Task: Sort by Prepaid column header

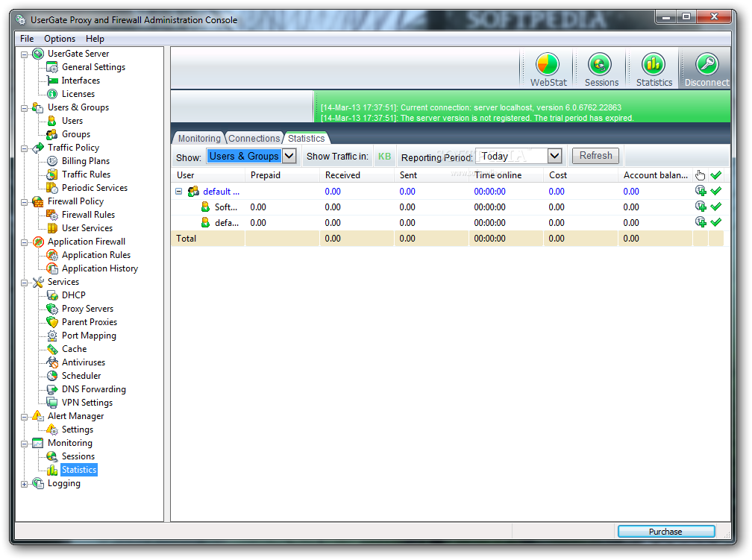Action: point(282,175)
